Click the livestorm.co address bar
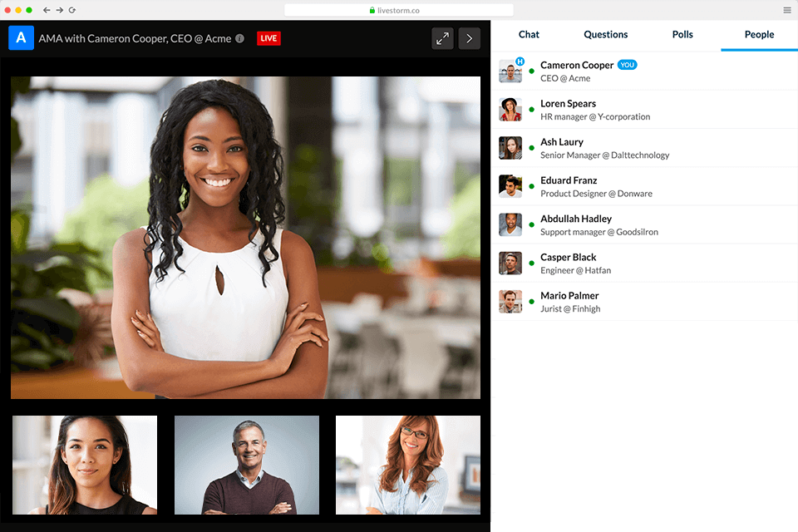The width and height of the screenshot is (798, 532). [398, 10]
